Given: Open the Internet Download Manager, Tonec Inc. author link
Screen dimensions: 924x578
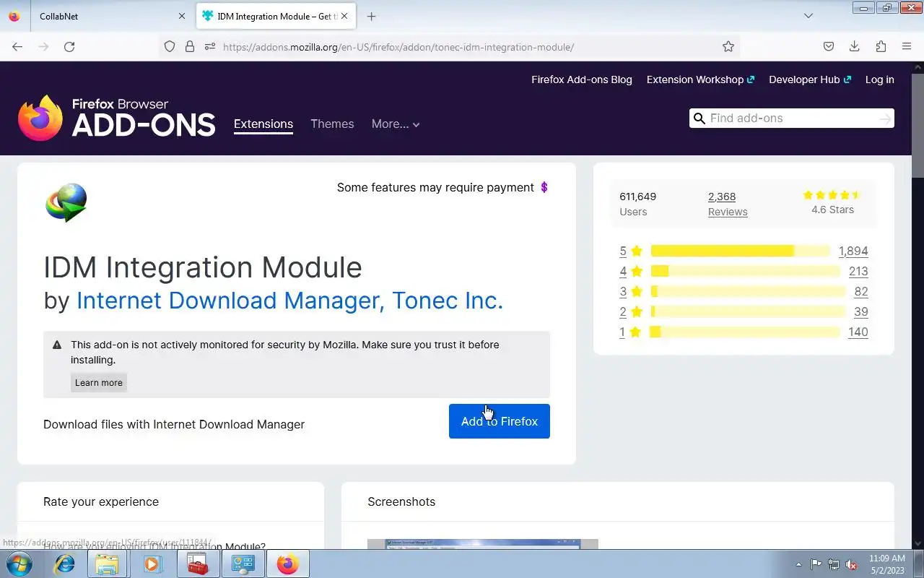Looking at the screenshot, I should pos(289,300).
